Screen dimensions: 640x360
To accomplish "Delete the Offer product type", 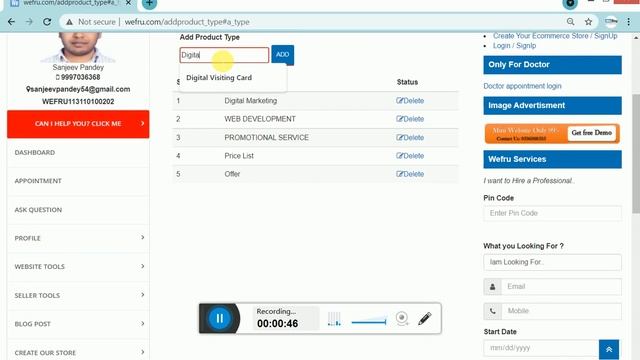I will pos(410,174).
